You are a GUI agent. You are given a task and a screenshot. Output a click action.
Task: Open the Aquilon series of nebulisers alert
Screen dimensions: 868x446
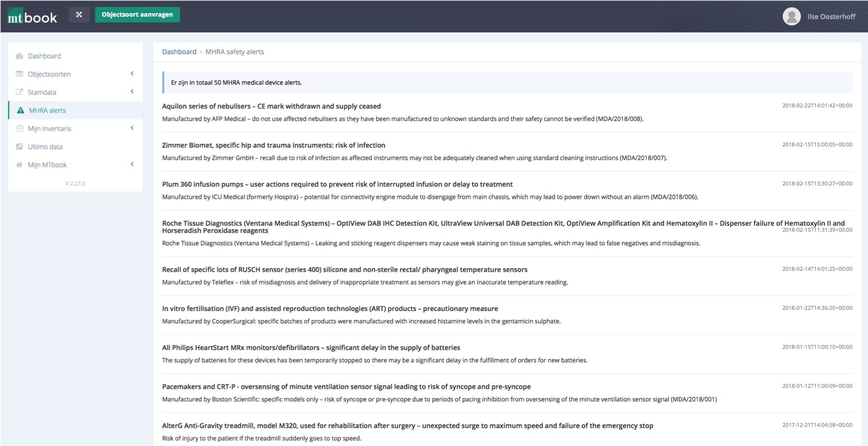click(271, 106)
